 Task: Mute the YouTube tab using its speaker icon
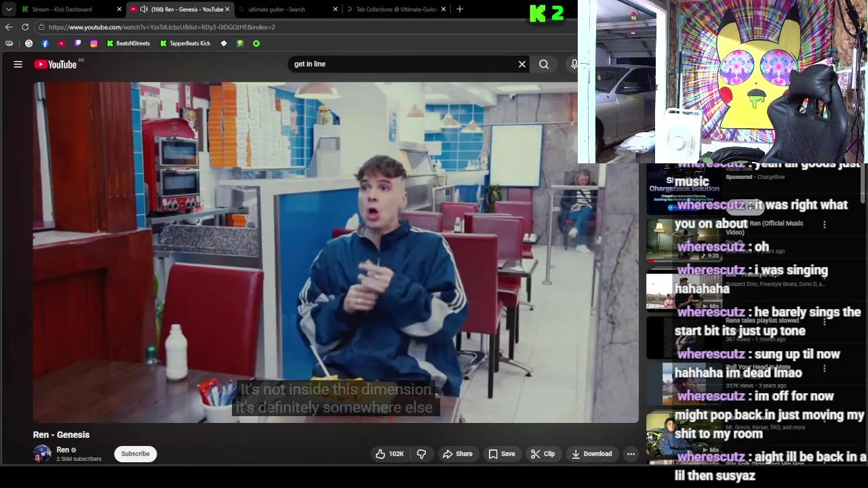click(x=144, y=9)
